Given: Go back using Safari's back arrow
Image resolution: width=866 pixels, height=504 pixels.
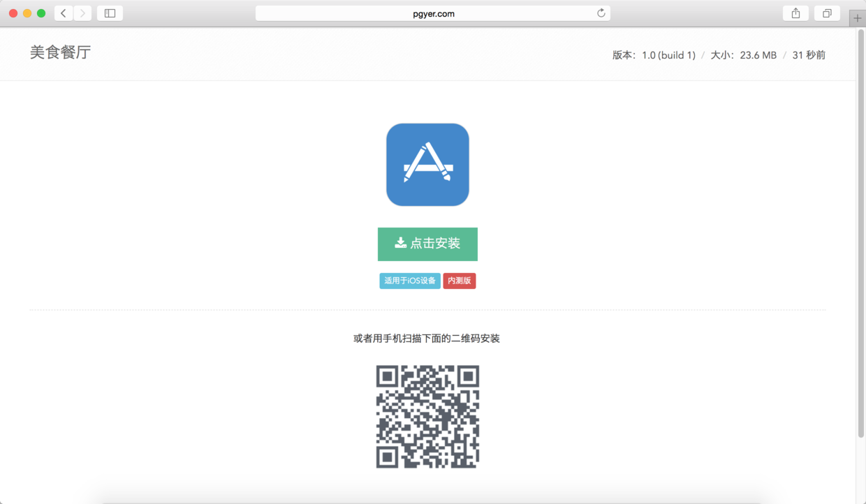Looking at the screenshot, I should (64, 13).
